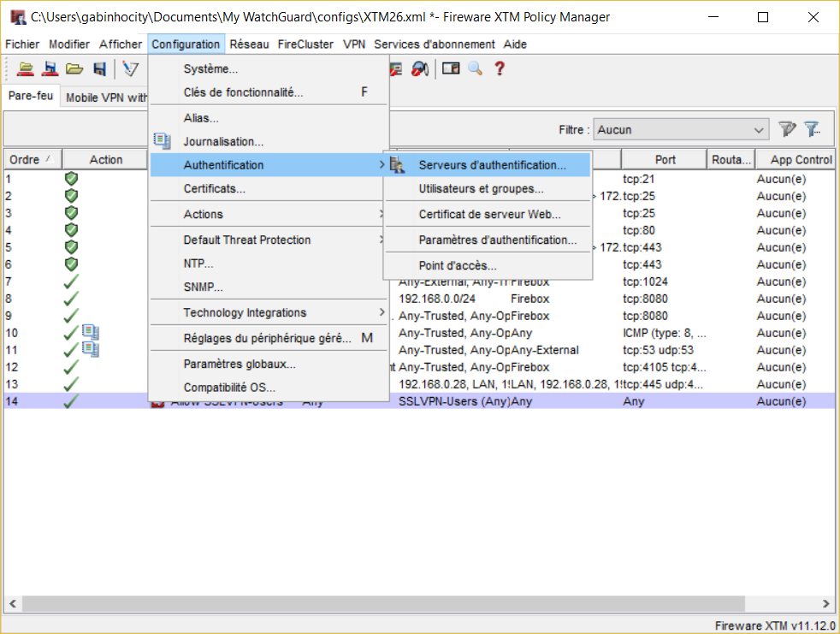Select Clés de fonctionnalité menu entry
Image resolution: width=840 pixels, height=634 pixels.
pyautogui.click(x=268, y=92)
